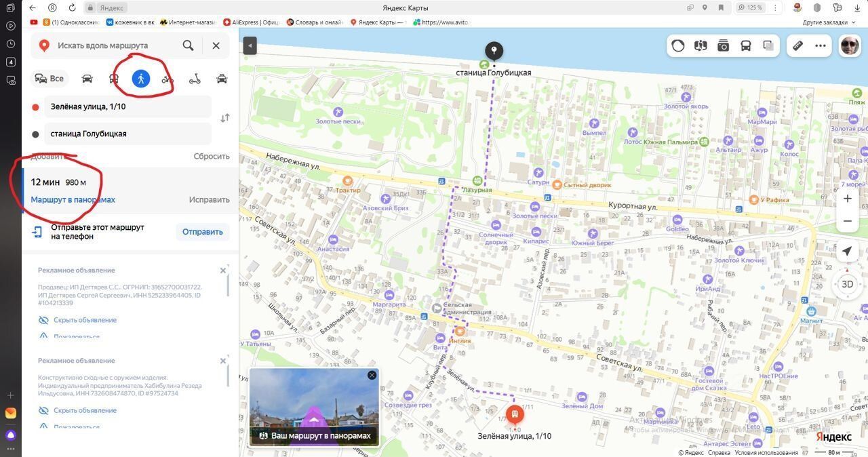Select the pedestrian walking route mode
868x457 pixels.
click(141, 79)
